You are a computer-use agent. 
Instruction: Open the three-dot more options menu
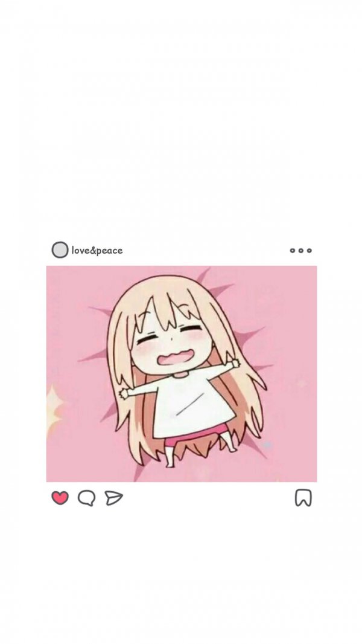(300, 250)
